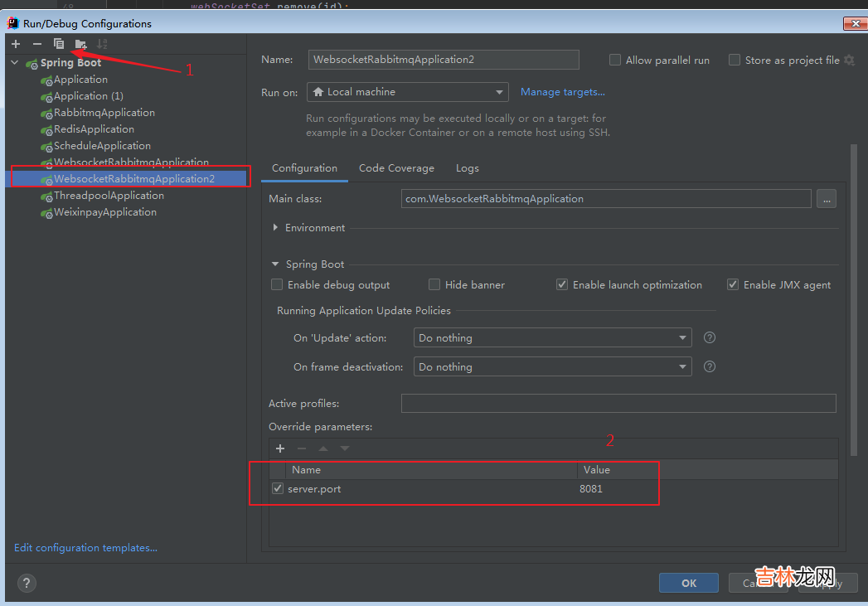Click the Remove Configuration minus icon

pyautogui.click(x=36, y=44)
